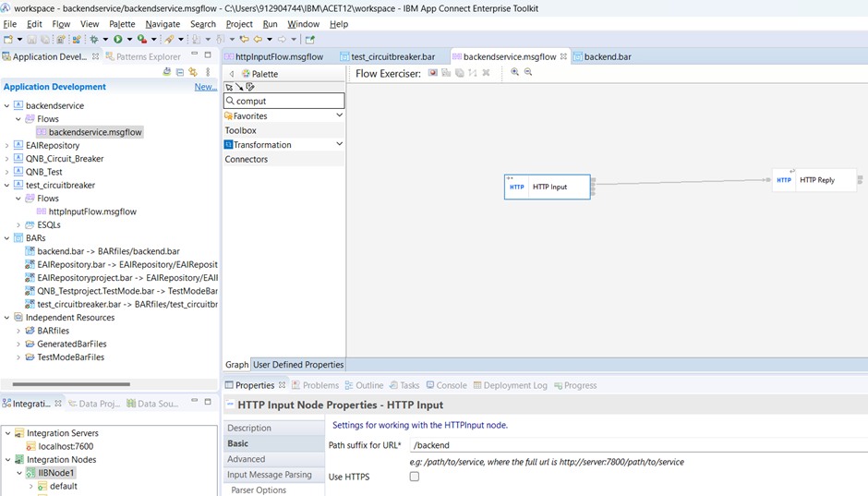Collapse the IIBNode1 integration node
Image resolution: width=868 pixels, height=496 pixels.
pos(19,473)
